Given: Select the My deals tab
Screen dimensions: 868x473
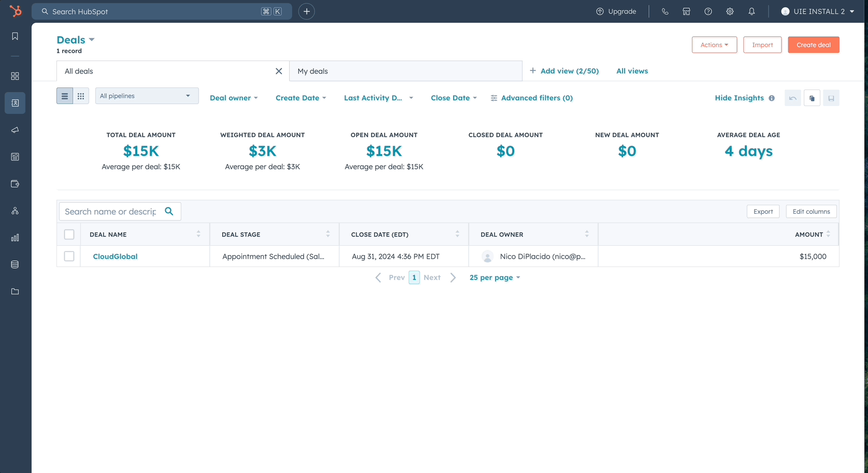Looking at the screenshot, I should click(406, 71).
